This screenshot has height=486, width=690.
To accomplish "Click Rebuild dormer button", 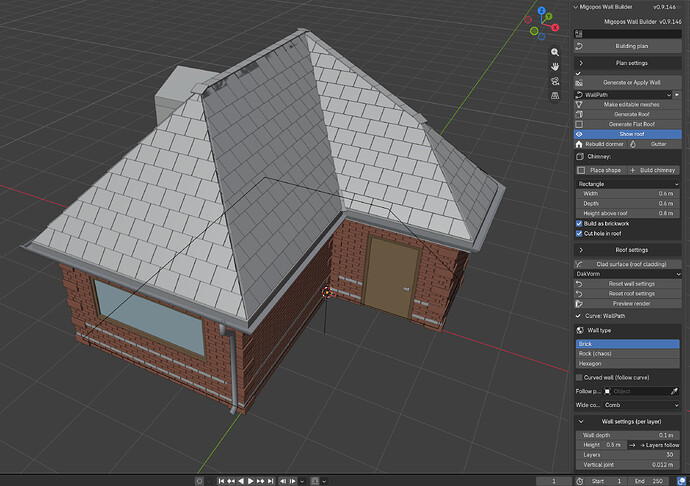I will (600, 144).
